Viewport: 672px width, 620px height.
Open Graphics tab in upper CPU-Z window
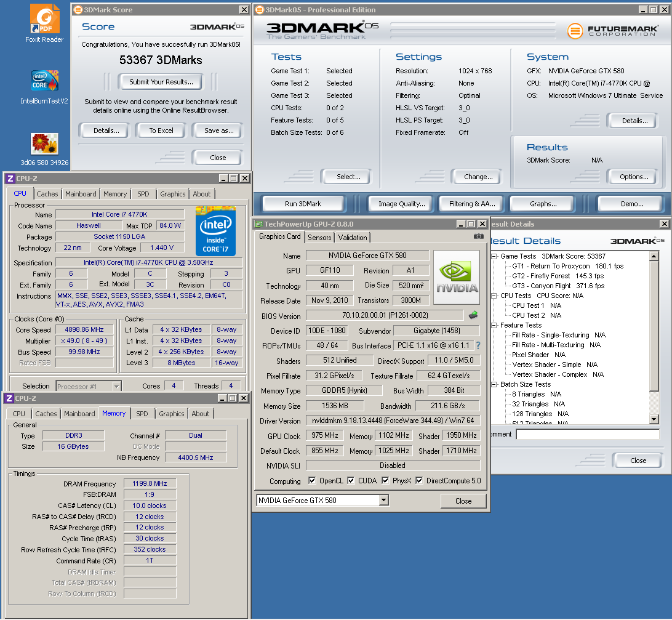tap(173, 194)
